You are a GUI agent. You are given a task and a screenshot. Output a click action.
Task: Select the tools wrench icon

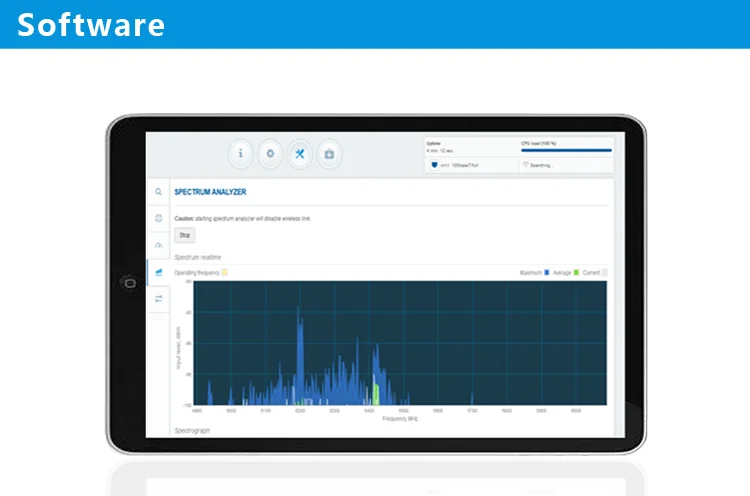coord(300,154)
